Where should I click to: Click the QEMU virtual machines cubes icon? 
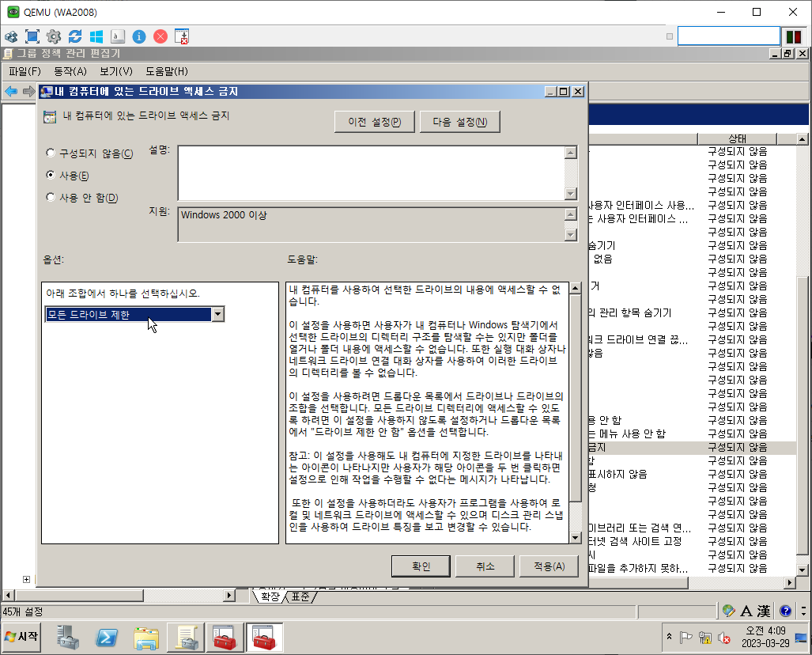click(x=11, y=36)
